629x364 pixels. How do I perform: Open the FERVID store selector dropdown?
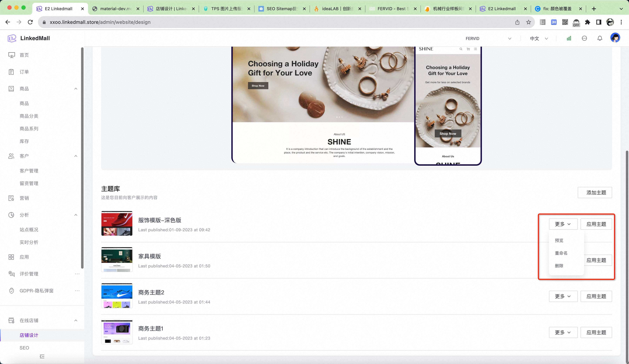point(488,38)
